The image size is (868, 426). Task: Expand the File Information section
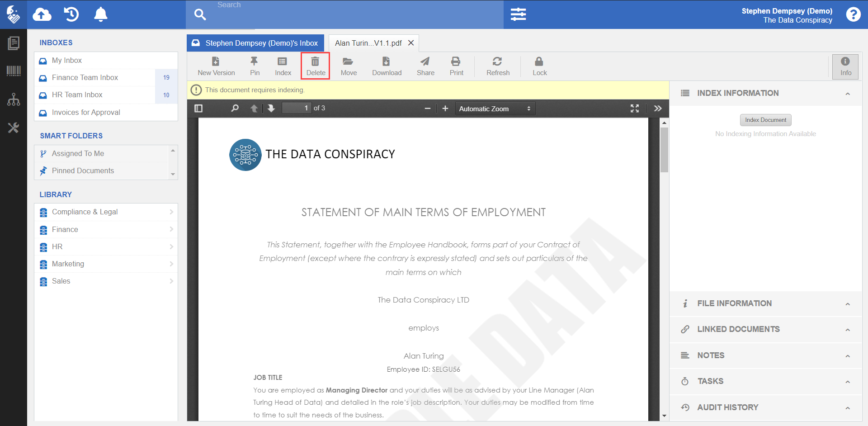[x=765, y=303]
